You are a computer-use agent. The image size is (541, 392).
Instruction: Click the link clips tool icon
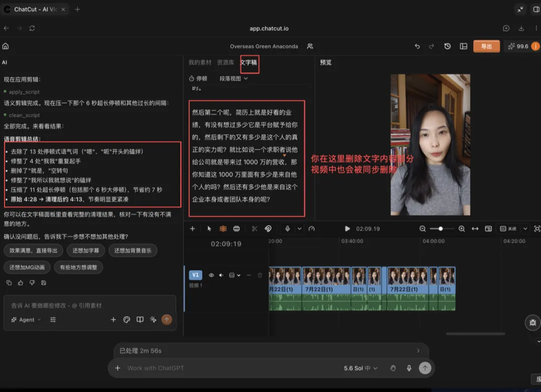click(x=268, y=229)
